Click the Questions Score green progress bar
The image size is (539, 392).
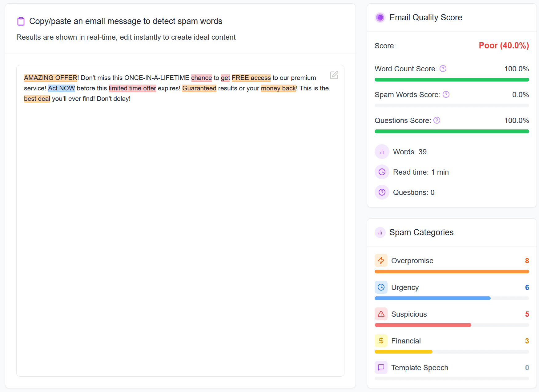pyautogui.click(x=452, y=131)
